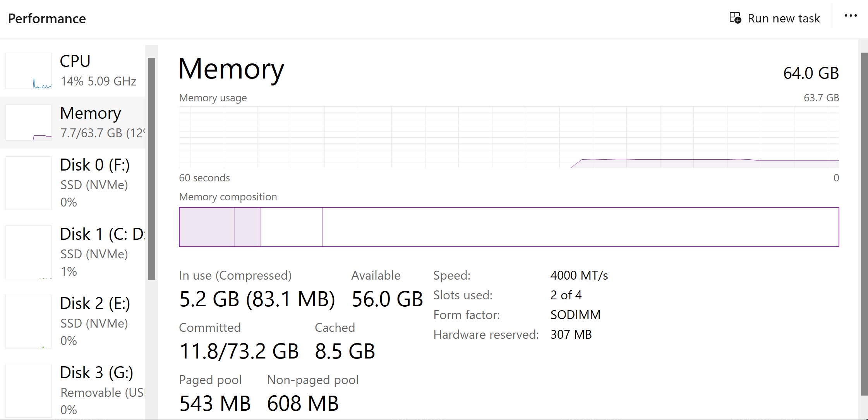Click the free segment of Memory composition bar
This screenshot has width=868, height=420.
(581, 227)
